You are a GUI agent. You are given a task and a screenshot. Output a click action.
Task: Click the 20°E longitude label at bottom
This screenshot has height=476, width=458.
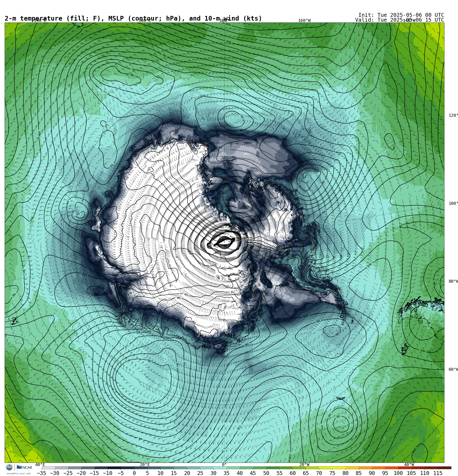pyautogui.click(x=145, y=465)
